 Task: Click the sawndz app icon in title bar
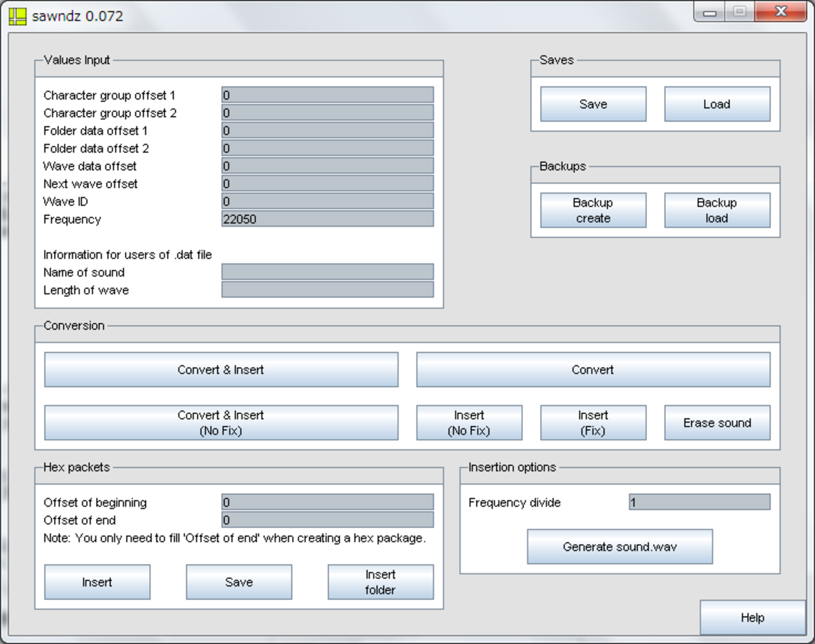pos(18,16)
